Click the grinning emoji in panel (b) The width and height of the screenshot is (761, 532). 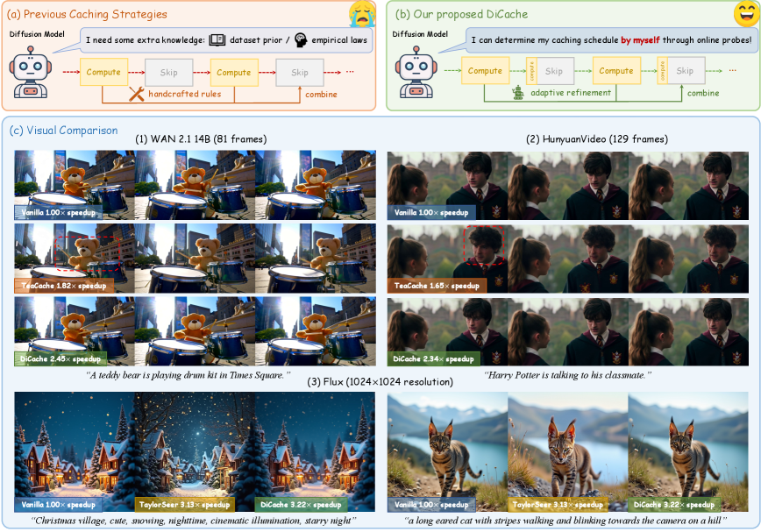pyautogui.click(x=746, y=13)
